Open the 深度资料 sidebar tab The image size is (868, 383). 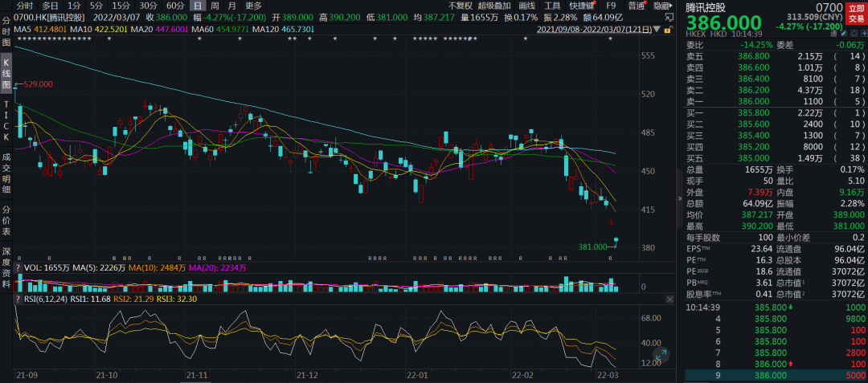[x=6, y=269]
